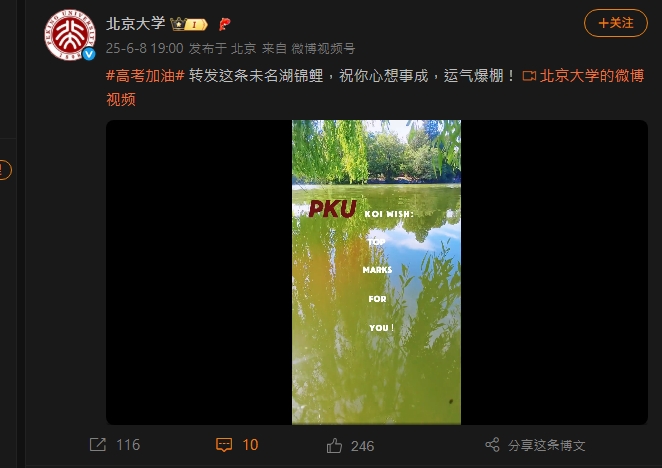The width and height of the screenshot is (662, 468).
Task: Click the 北京大学 account name
Action: click(136, 24)
